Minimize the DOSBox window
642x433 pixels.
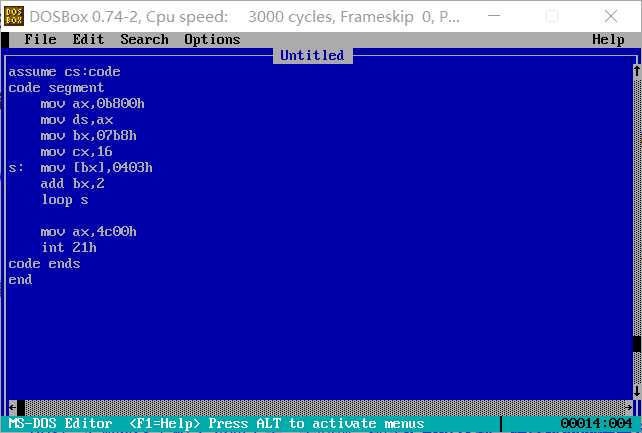click(494, 16)
